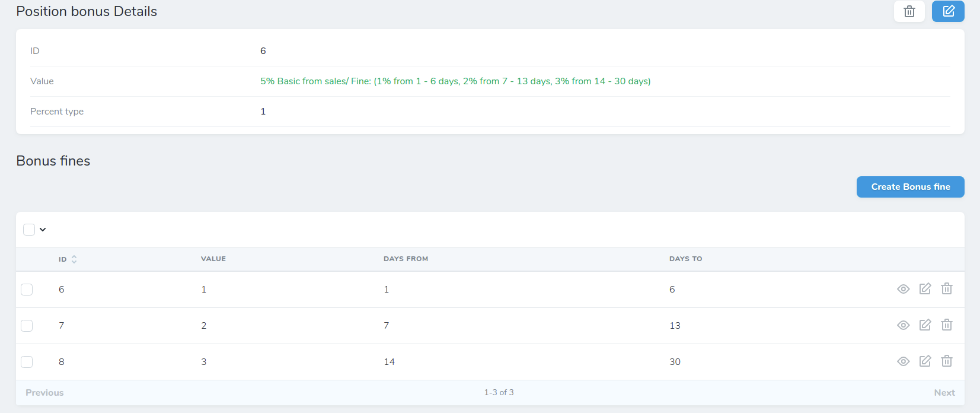View bonus fine row with ID 6
This screenshot has height=413, width=980.
click(x=903, y=289)
